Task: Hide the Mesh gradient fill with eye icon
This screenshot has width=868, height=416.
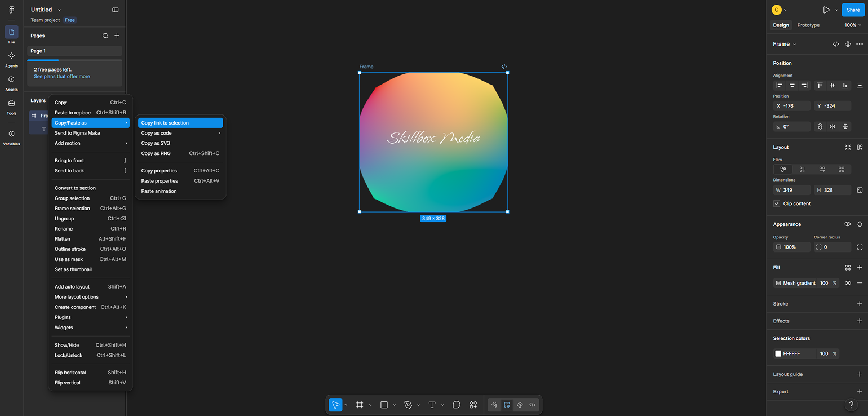Action: [848, 283]
